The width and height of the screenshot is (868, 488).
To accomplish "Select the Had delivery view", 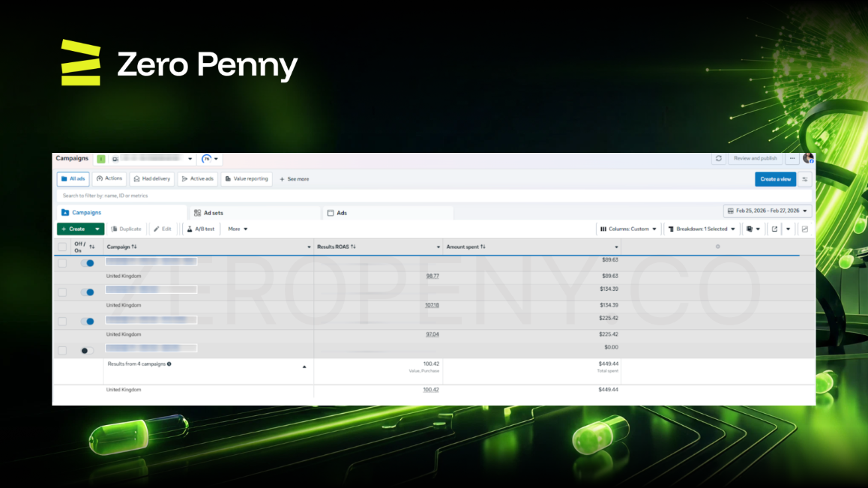I will [x=151, y=179].
